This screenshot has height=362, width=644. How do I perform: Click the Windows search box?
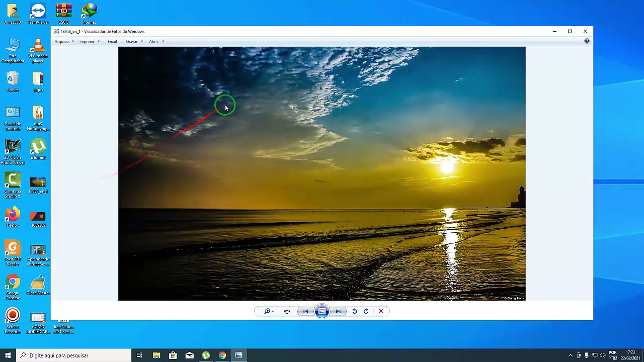point(74,355)
